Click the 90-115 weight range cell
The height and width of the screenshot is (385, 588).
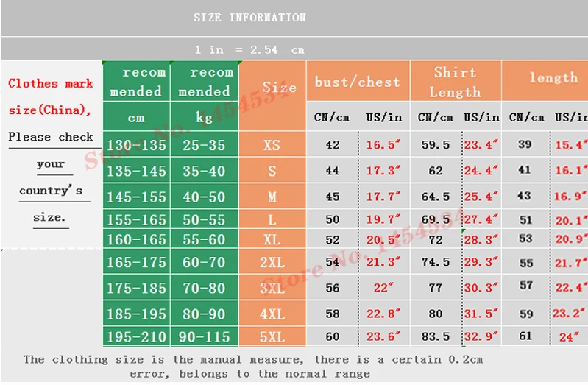tap(205, 336)
